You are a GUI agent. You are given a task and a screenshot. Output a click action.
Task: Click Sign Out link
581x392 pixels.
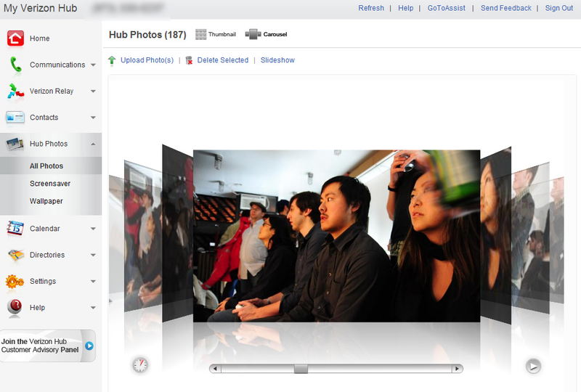(x=559, y=8)
